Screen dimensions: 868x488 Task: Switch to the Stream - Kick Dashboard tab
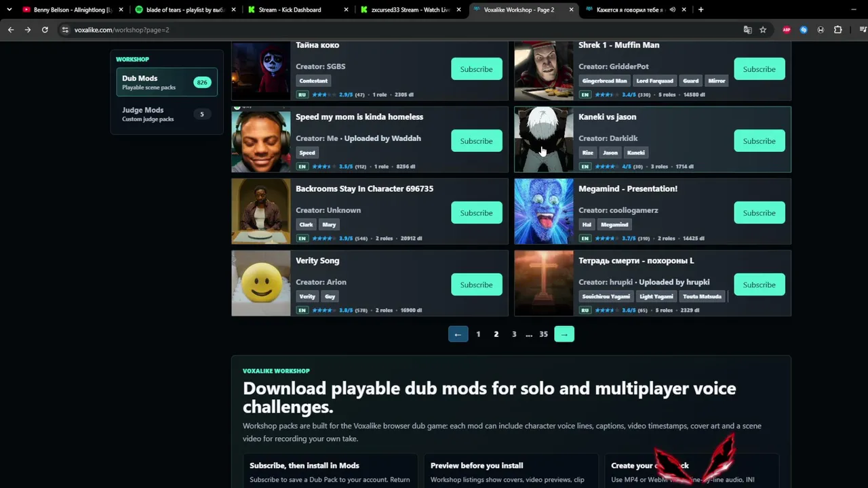tap(297, 9)
